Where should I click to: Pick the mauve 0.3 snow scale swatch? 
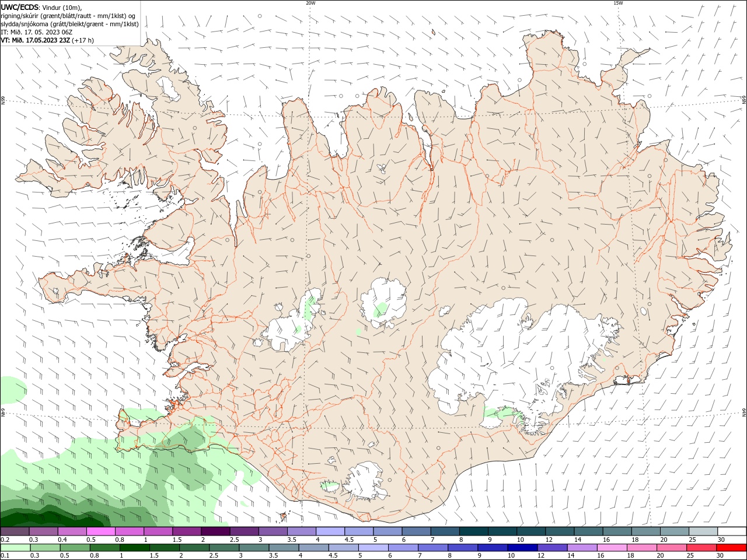(x=43, y=531)
